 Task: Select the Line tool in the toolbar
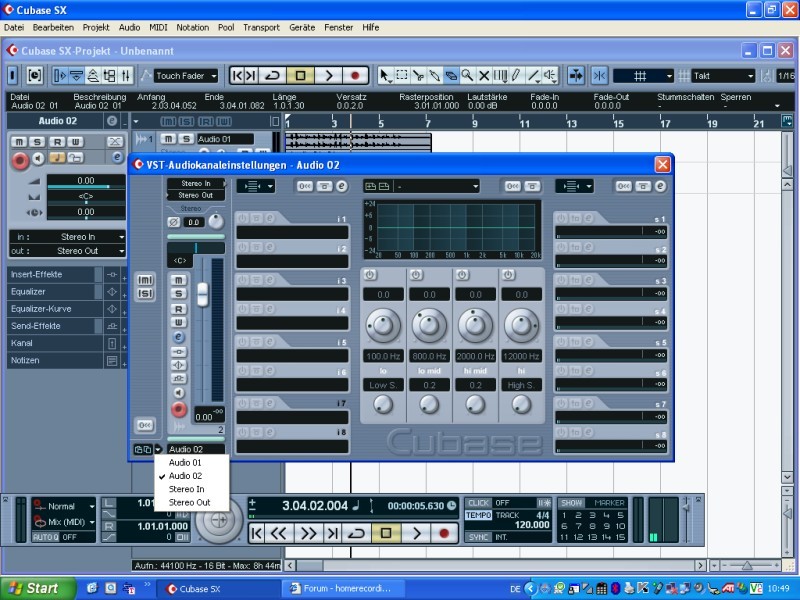coord(533,76)
